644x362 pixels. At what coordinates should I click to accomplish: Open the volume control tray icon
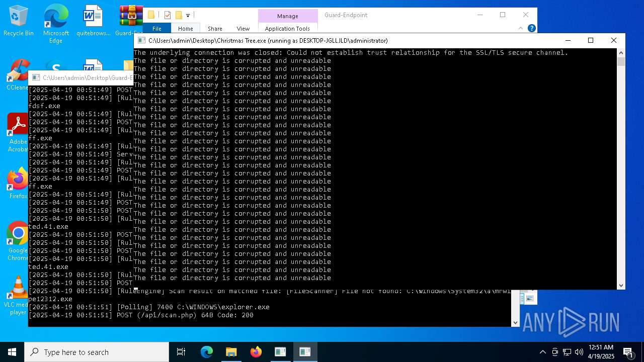(x=579, y=352)
